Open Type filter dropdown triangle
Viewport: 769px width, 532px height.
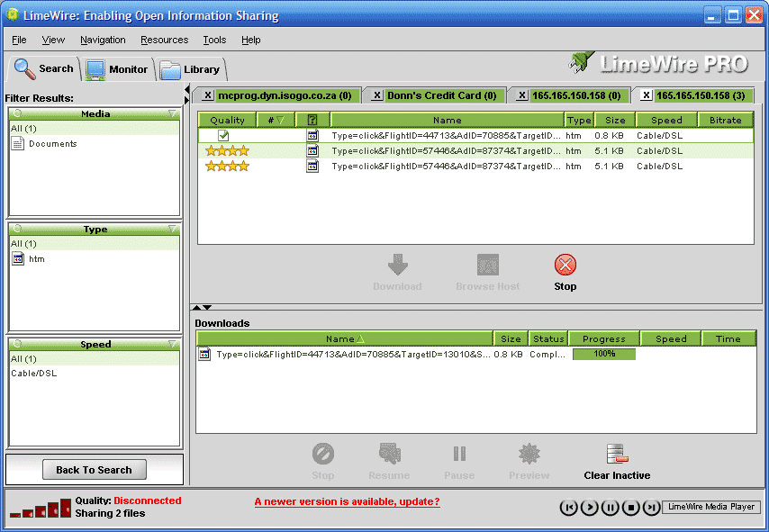(172, 229)
